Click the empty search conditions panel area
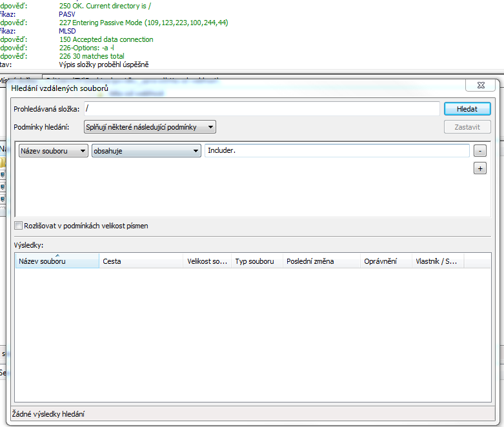This screenshot has height=427, width=504. coord(245,194)
